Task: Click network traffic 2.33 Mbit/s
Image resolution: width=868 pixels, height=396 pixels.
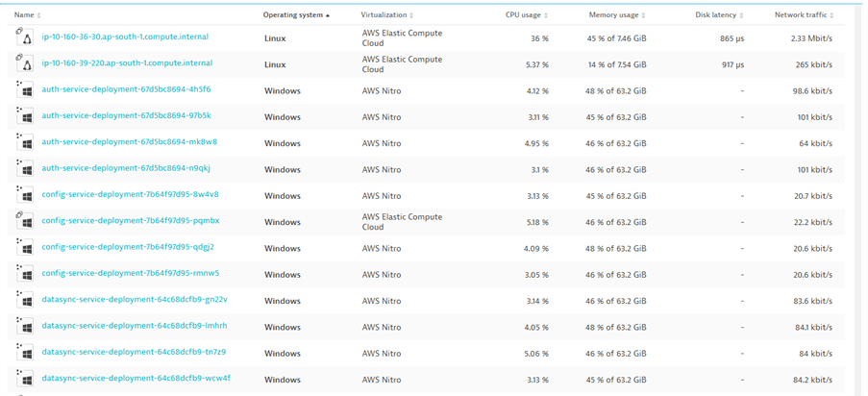Action: pyautogui.click(x=812, y=38)
